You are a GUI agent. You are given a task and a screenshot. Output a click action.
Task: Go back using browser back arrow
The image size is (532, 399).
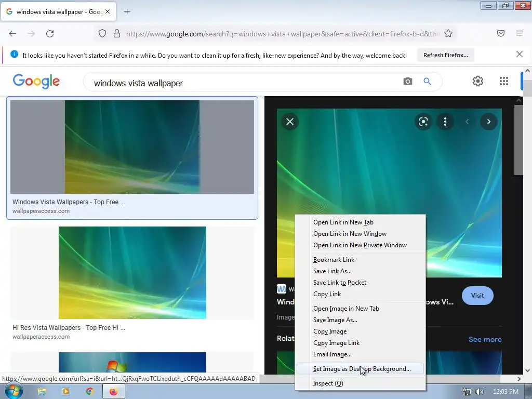[x=12, y=34]
